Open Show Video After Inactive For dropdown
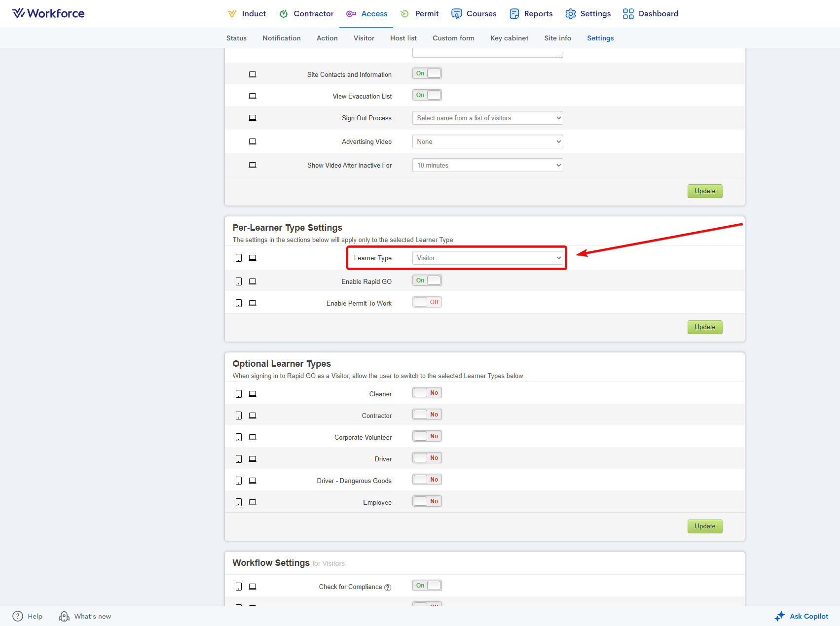 tap(487, 165)
